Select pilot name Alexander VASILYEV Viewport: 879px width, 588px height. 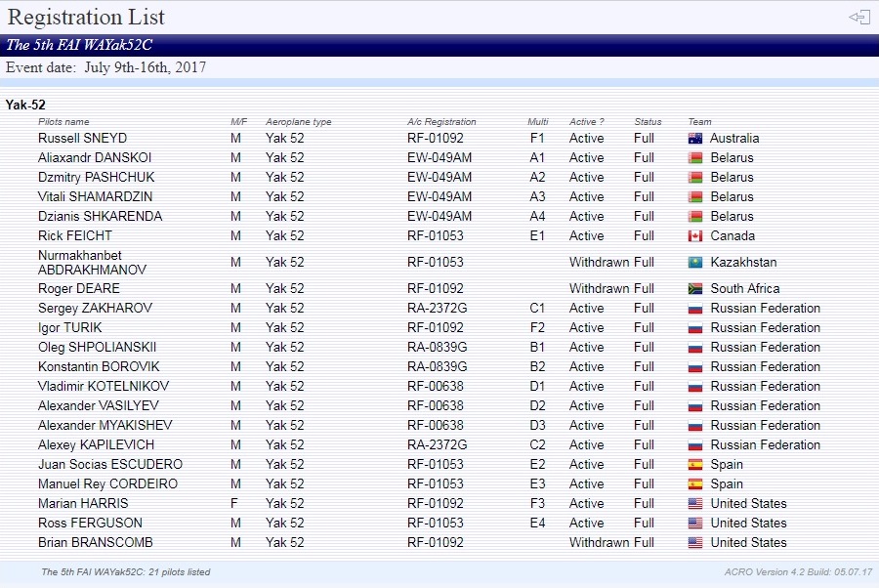(99, 405)
